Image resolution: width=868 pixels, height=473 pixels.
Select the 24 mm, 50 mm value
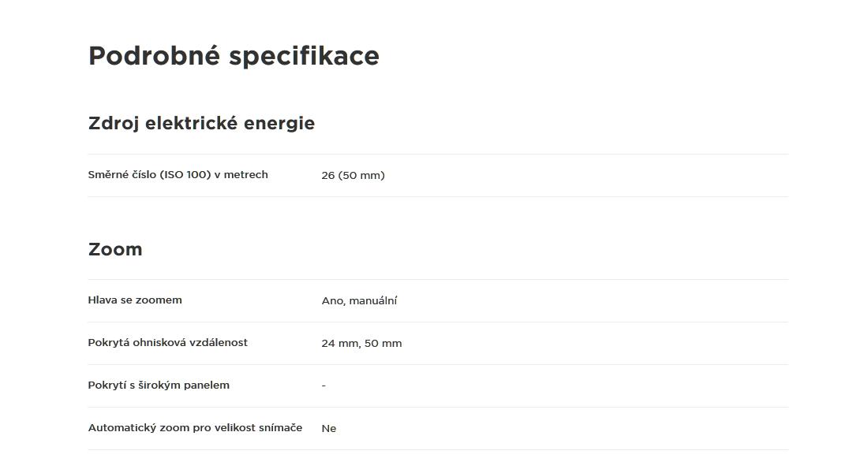[361, 344]
